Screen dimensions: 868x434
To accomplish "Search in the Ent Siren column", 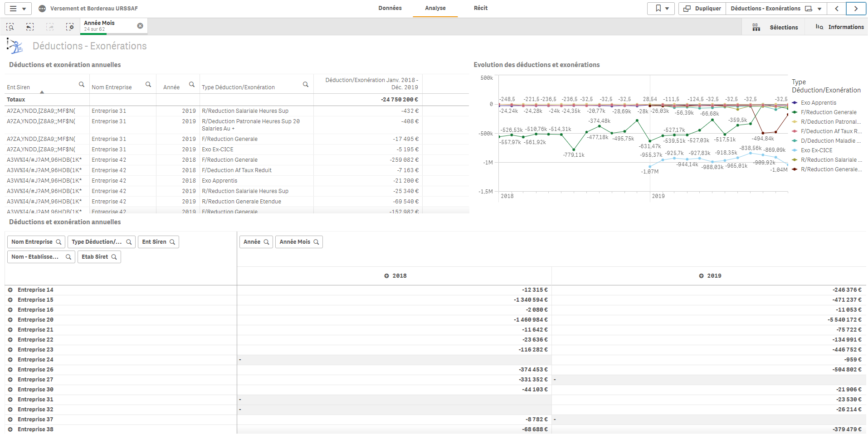I will [x=82, y=84].
